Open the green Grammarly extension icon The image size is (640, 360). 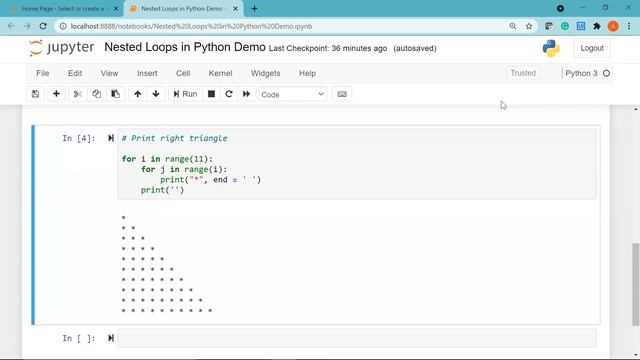[565, 26]
